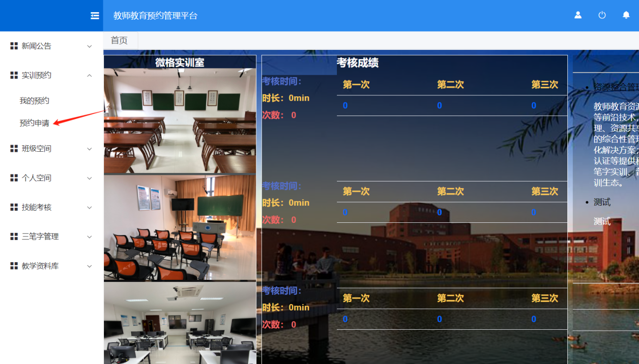Open the user profile icon

point(578,15)
